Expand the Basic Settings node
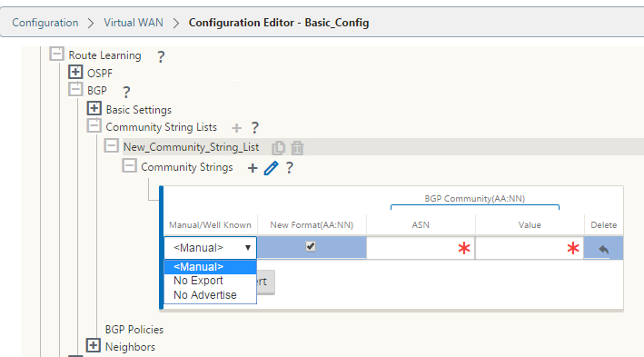The width and height of the screenshot is (644, 357). click(94, 108)
